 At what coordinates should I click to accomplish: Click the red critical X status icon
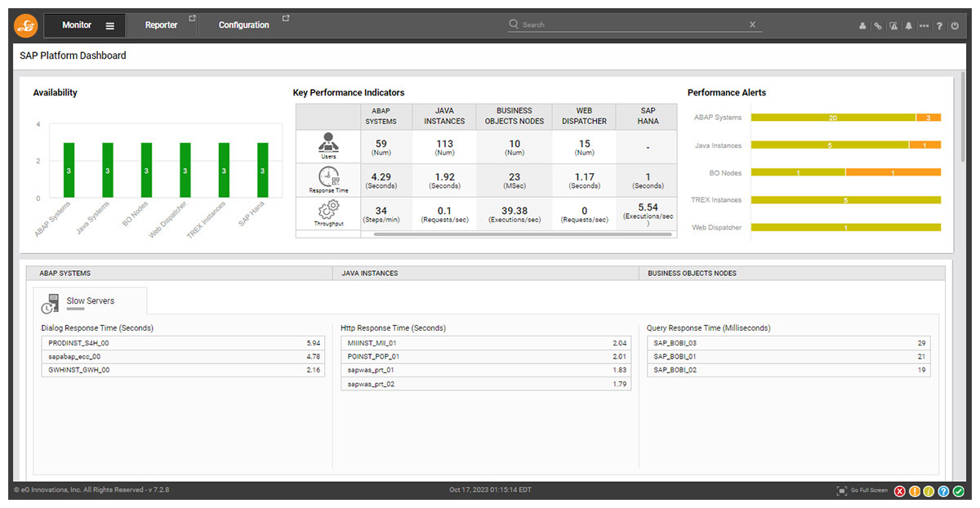pos(900,491)
